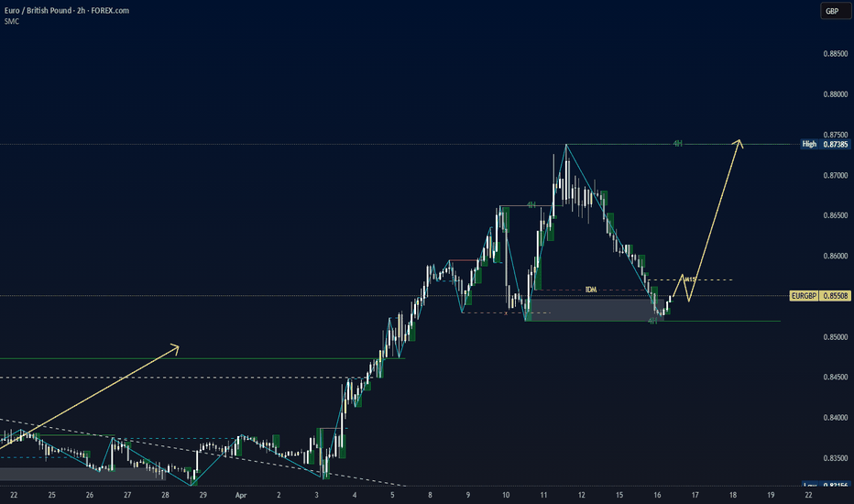Click the 29 date label on time axis
This screenshot has width=854, height=504.
click(203, 495)
